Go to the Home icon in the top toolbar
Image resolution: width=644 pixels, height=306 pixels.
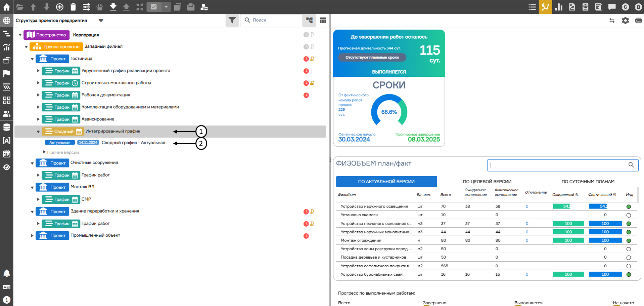pos(6,7)
